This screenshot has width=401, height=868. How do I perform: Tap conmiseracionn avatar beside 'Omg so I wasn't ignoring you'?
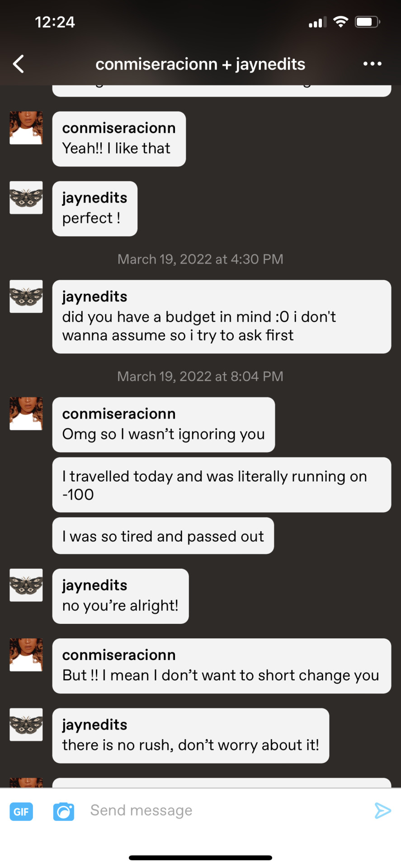pyautogui.click(x=26, y=414)
